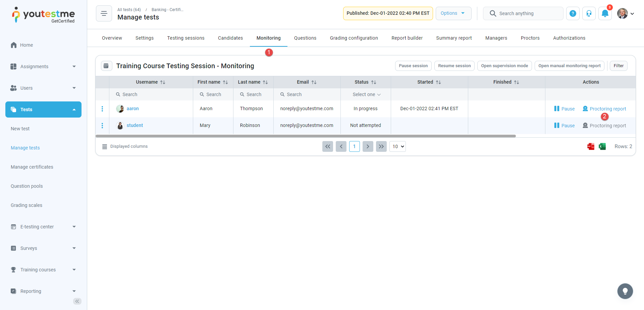Sort table by Username column
Image resolution: width=644 pixels, height=310 pixels.
click(x=163, y=82)
